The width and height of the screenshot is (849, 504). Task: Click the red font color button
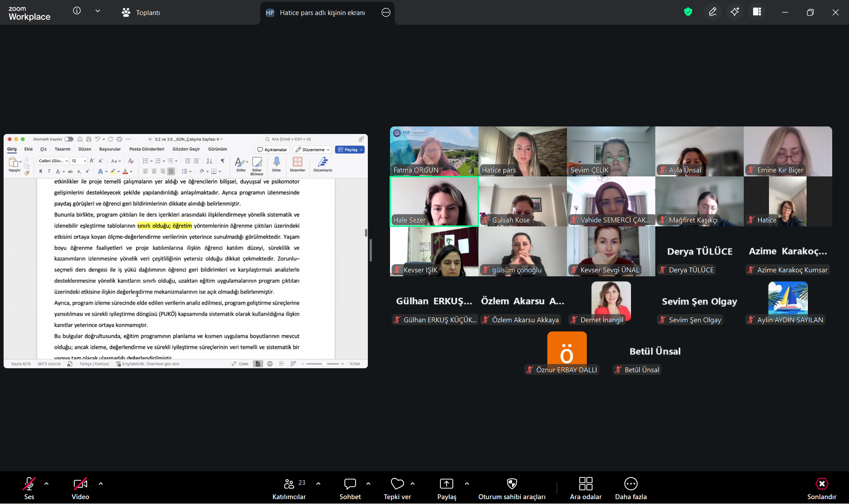126,172
